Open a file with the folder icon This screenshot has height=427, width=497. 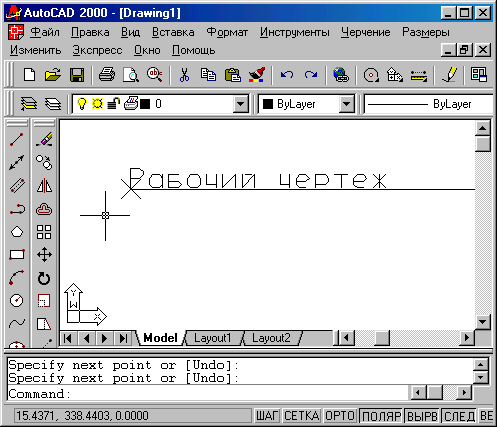[53, 75]
